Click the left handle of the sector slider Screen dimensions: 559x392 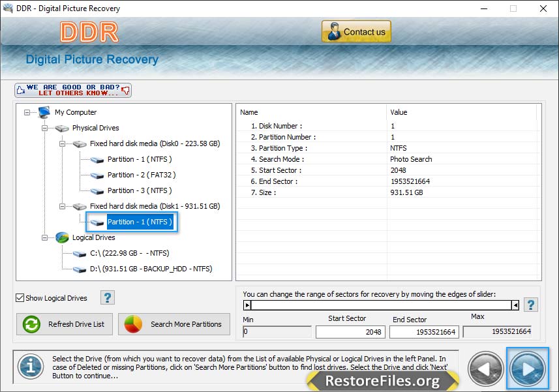click(x=247, y=305)
